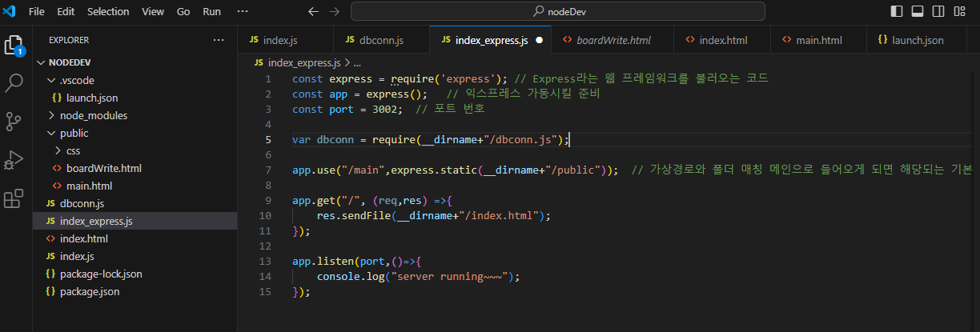
Task: Open boardWrite.html in the explorer tree
Action: [135, 168]
